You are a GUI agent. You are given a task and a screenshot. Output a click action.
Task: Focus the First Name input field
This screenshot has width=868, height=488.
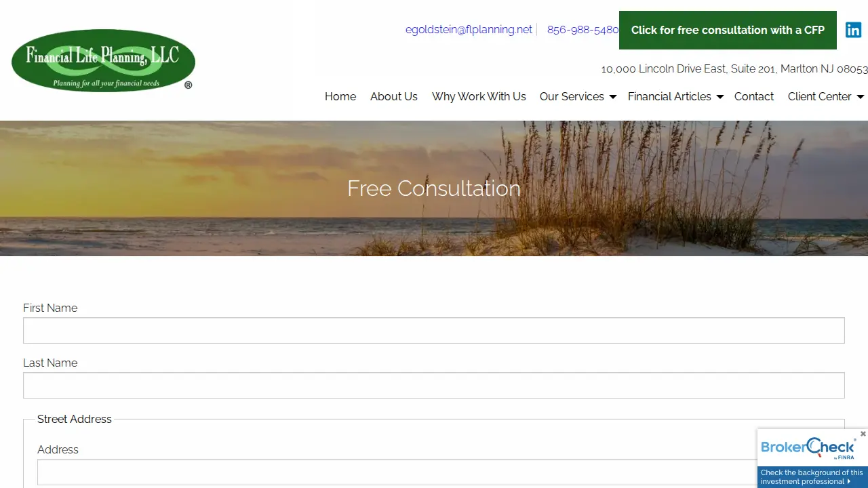point(434,331)
